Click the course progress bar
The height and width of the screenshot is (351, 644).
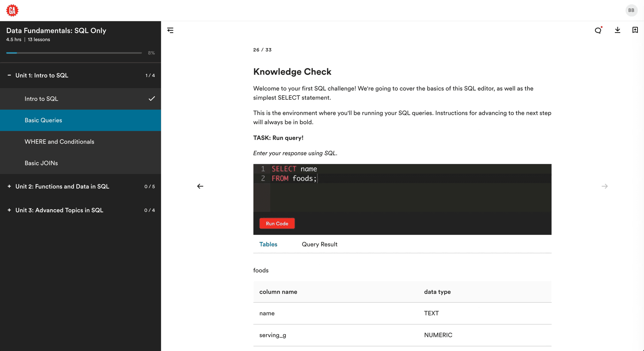[74, 53]
